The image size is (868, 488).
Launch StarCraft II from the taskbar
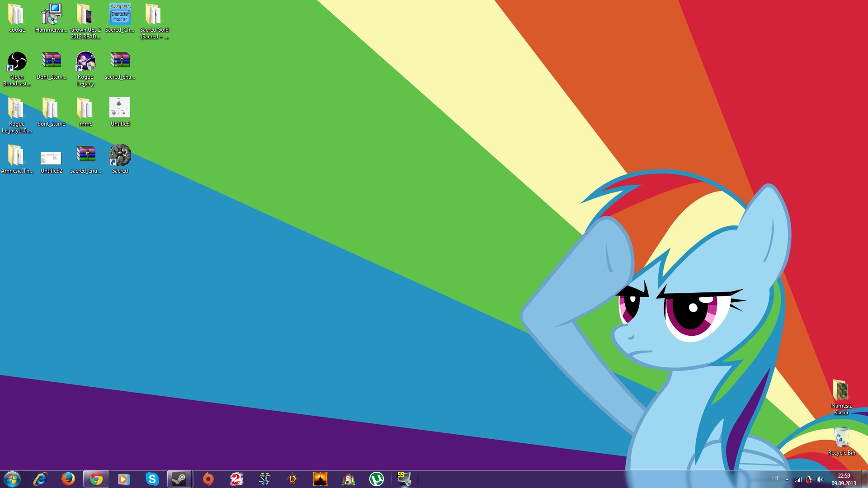click(x=264, y=479)
